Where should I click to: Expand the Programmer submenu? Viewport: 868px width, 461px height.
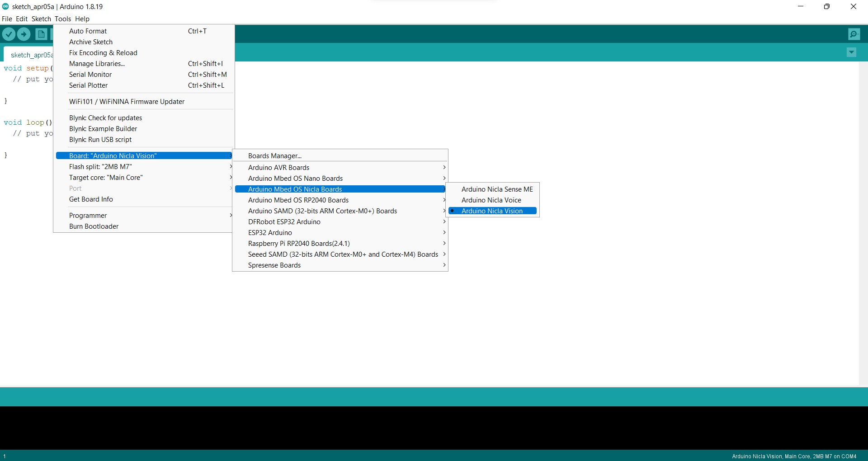[144, 216]
